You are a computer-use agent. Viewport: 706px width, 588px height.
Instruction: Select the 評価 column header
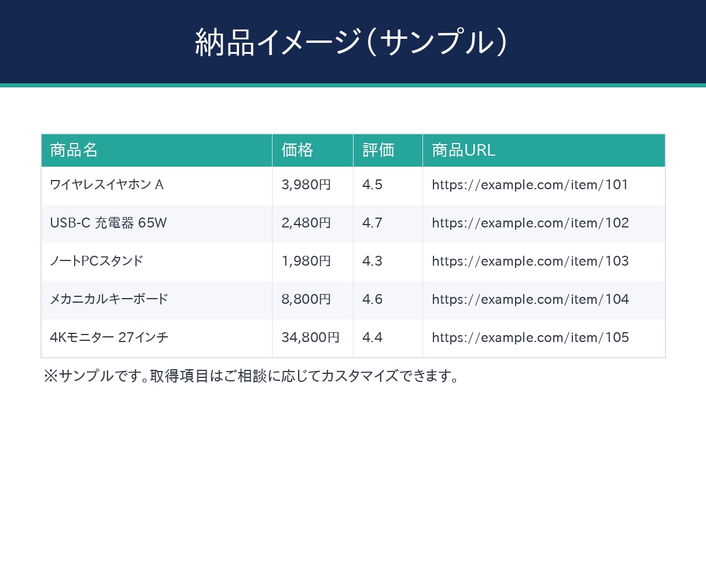[388, 150]
